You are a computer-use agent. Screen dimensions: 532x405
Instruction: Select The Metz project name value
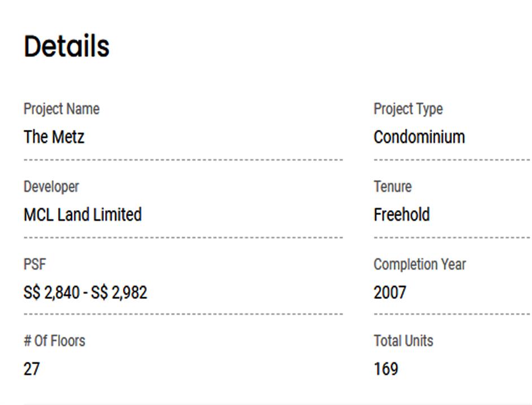[x=54, y=137]
